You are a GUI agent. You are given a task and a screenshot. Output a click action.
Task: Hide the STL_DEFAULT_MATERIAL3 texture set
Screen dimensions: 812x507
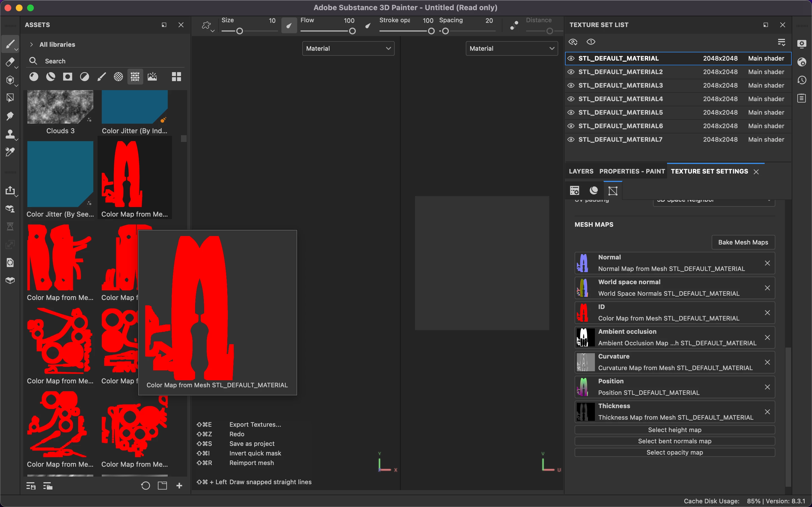571,86
